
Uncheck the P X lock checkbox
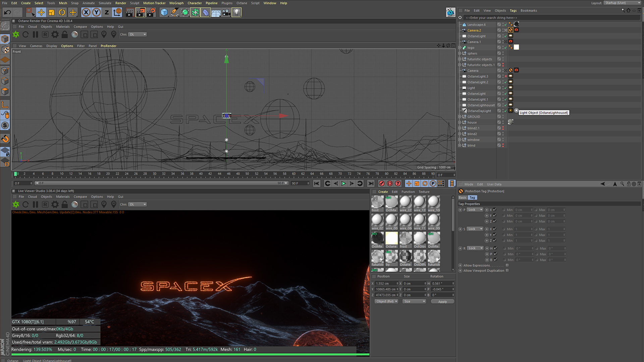[495, 210]
